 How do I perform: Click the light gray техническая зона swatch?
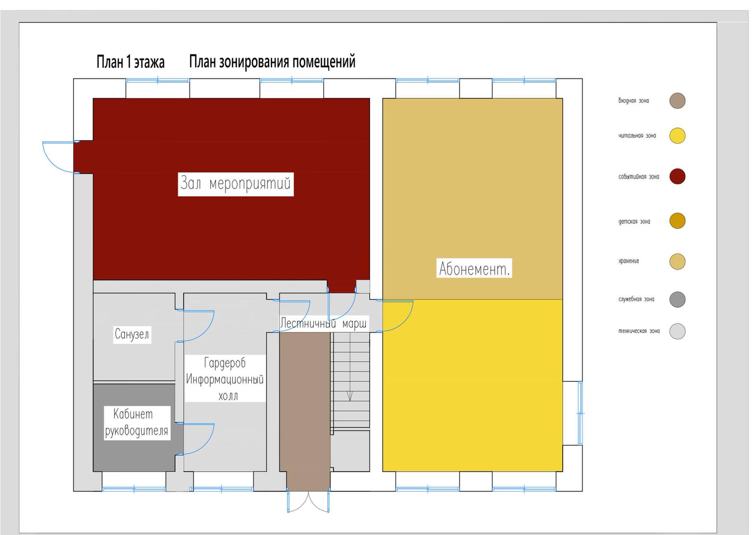tap(677, 331)
